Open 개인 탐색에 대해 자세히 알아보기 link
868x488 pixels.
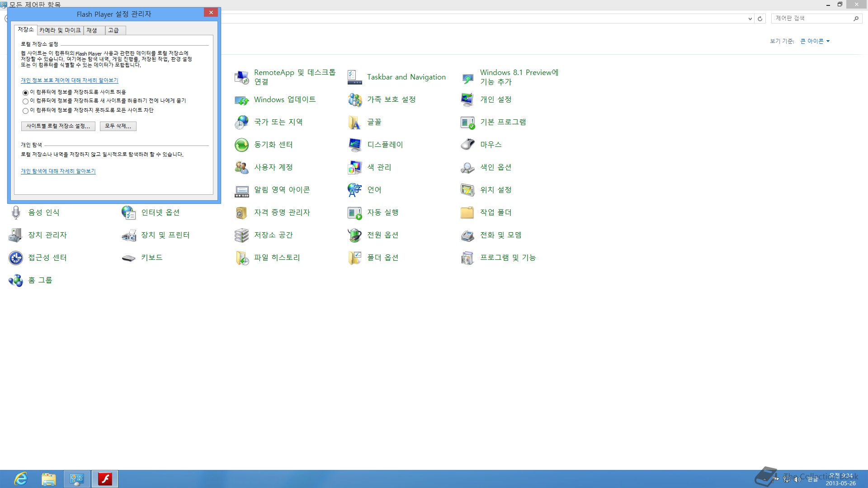[58, 171]
